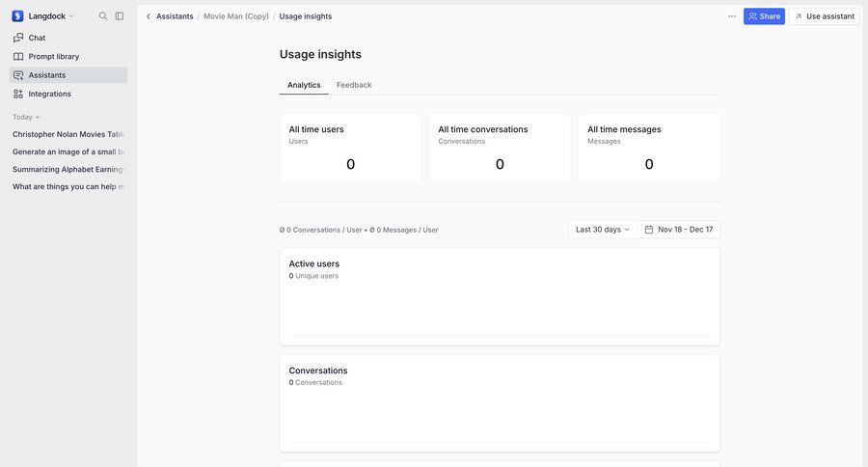
Task: Switch to the Feedback tab
Action: click(354, 85)
